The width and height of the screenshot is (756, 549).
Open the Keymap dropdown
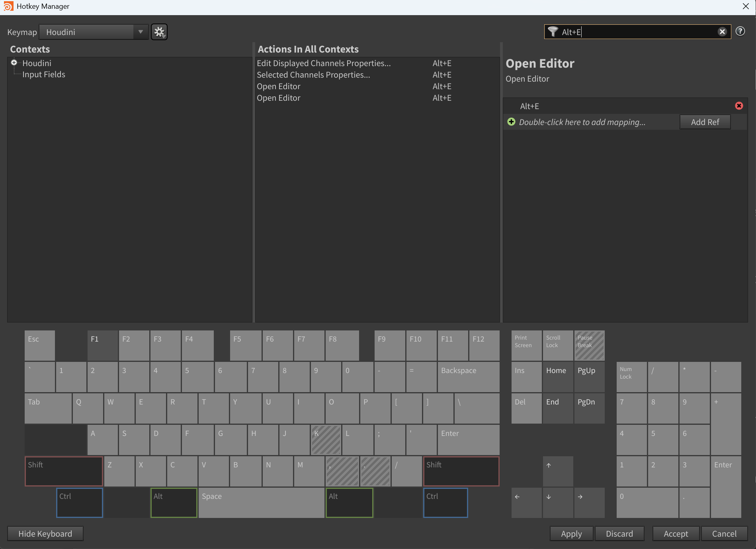(x=94, y=32)
